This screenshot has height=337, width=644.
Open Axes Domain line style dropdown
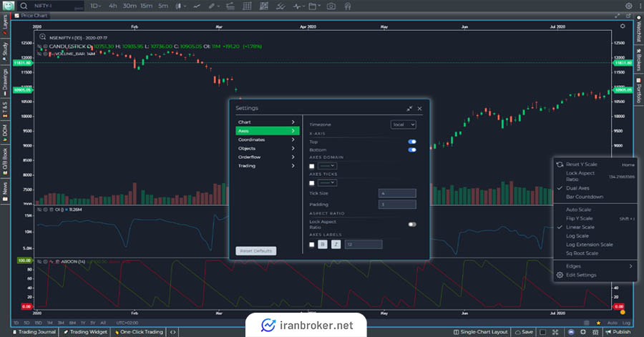coord(327,166)
